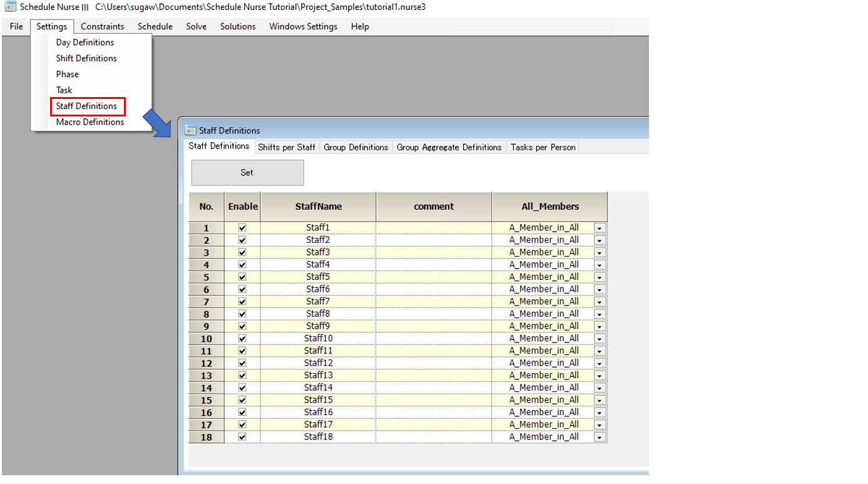This screenshot has height=484, width=868.
Task: Select Staff Definitions in the Settings menu
Action: coord(86,106)
